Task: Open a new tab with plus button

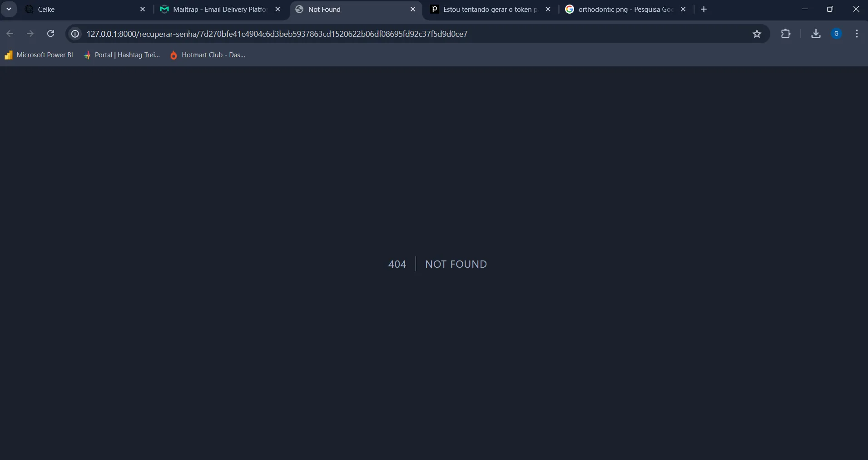Action: tap(704, 9)
